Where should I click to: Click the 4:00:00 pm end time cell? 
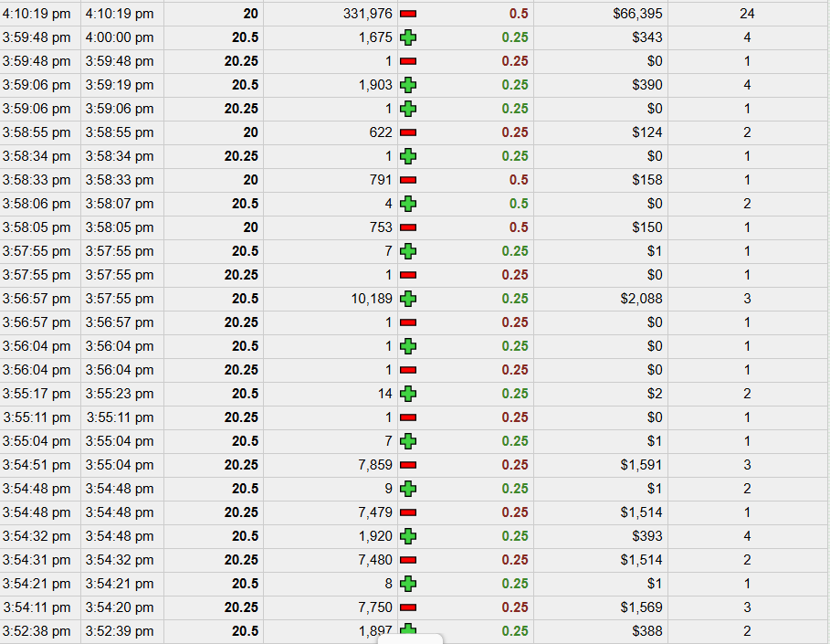click(120, 37)
